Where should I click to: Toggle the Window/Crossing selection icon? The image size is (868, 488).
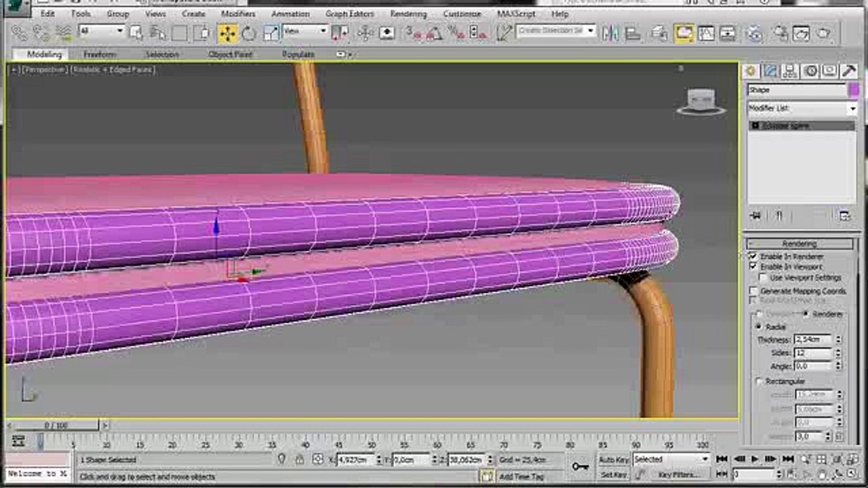click(201, 32)
